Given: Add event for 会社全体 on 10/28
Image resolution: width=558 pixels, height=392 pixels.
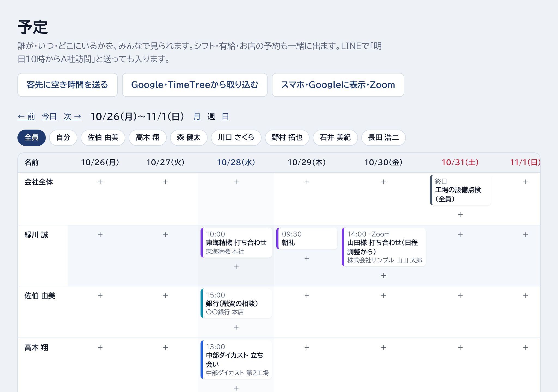Looking at the screenshot, I should pos(236,182).
